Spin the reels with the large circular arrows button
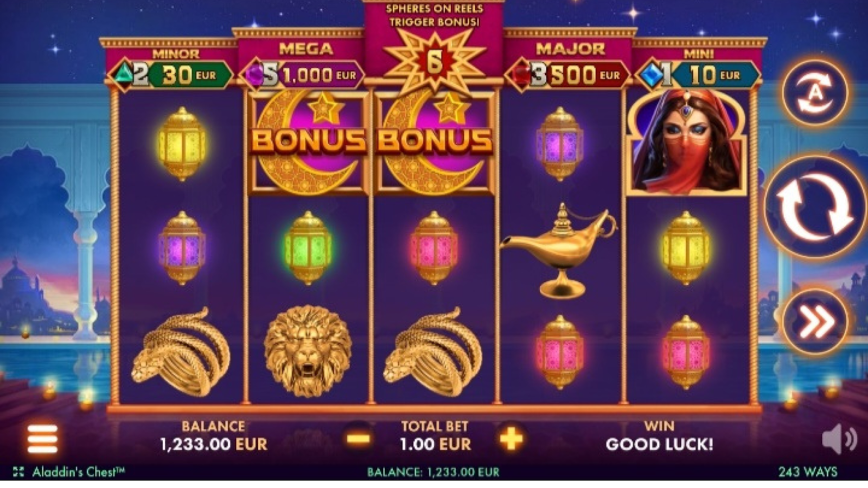Image resolution: width=868 pixels, height=488 pixels. pyautogui.click(x=815, y=208)
